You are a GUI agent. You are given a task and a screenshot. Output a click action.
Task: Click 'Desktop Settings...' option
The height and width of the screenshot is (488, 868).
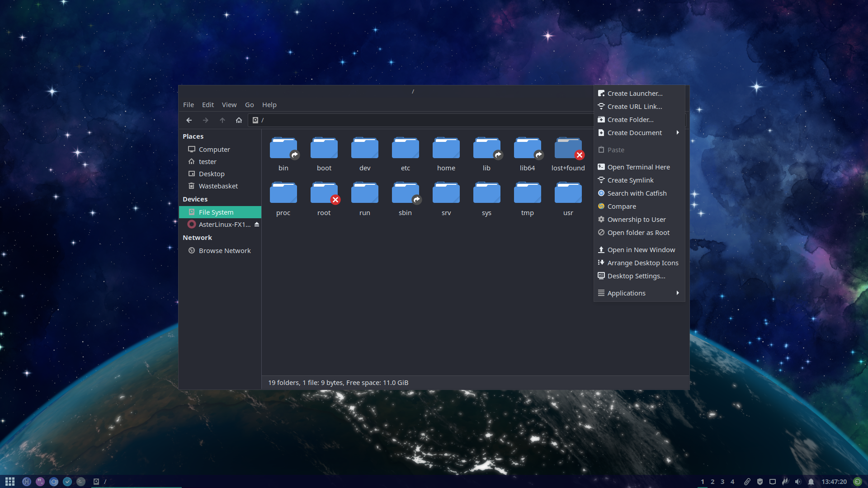pyautogui.click(x=636, y=275)
